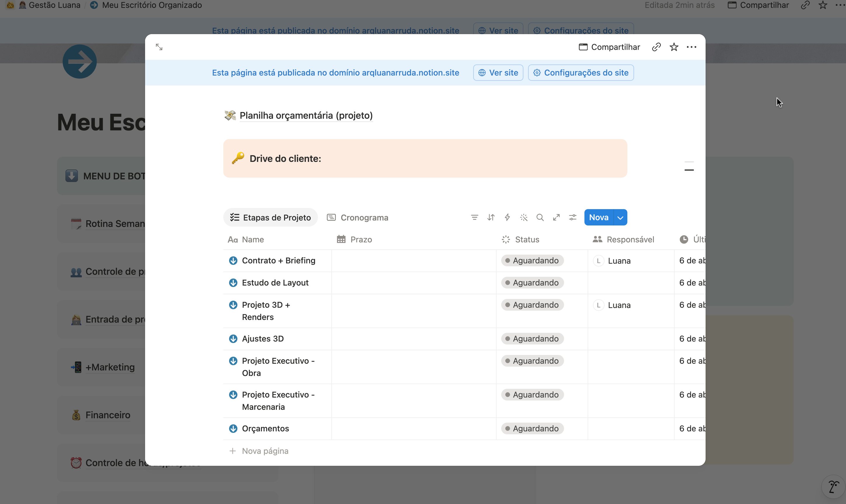The height and width of the screenshot is (504, 846).
Task: Click the page outline indicator on the modal's right edge
Action: [689, 166]
